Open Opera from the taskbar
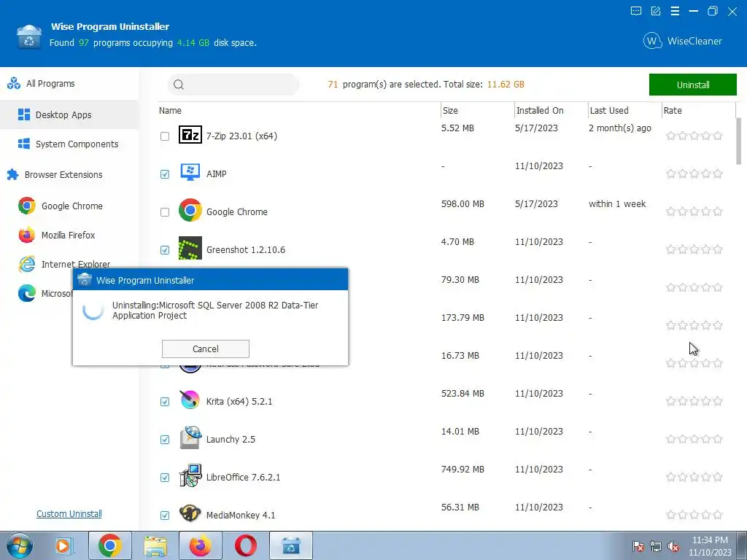 pos(246,545)
